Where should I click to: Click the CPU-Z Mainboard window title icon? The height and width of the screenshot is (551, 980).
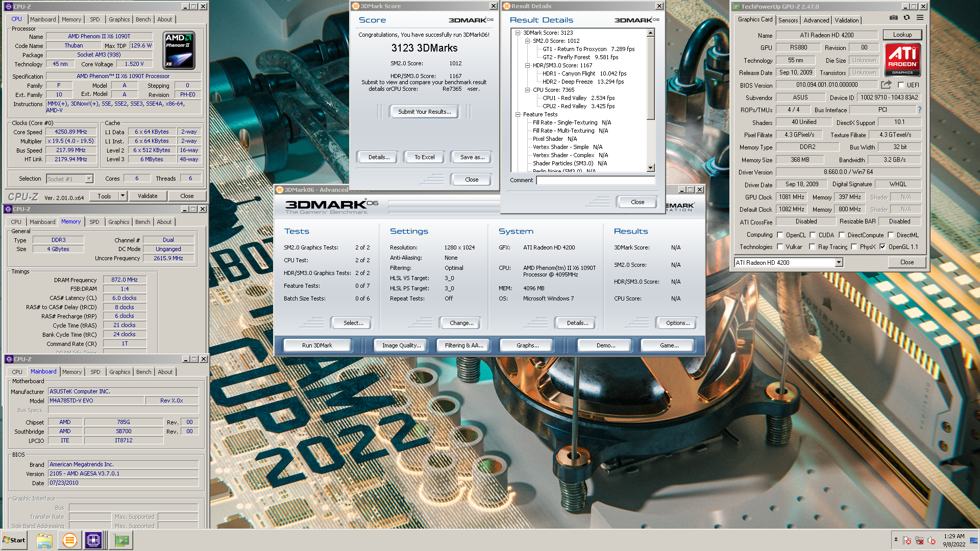(9, 359)
